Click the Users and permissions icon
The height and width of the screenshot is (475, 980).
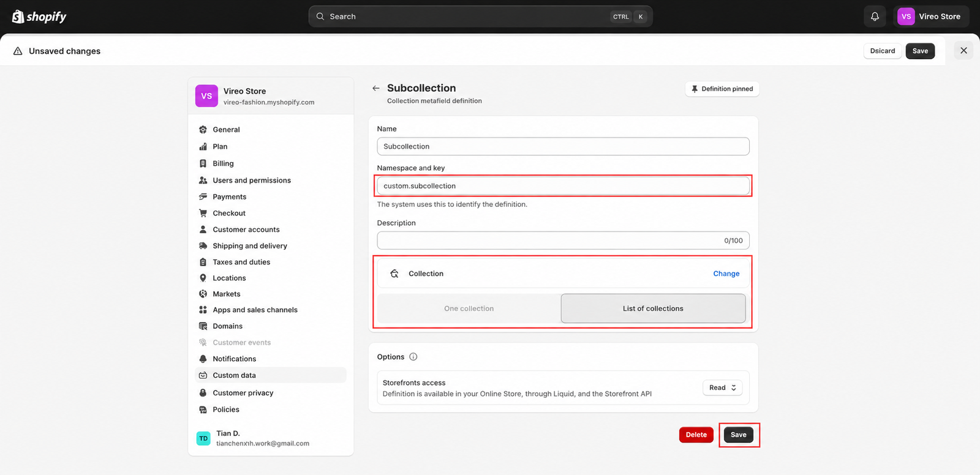(x=203, y=181)
